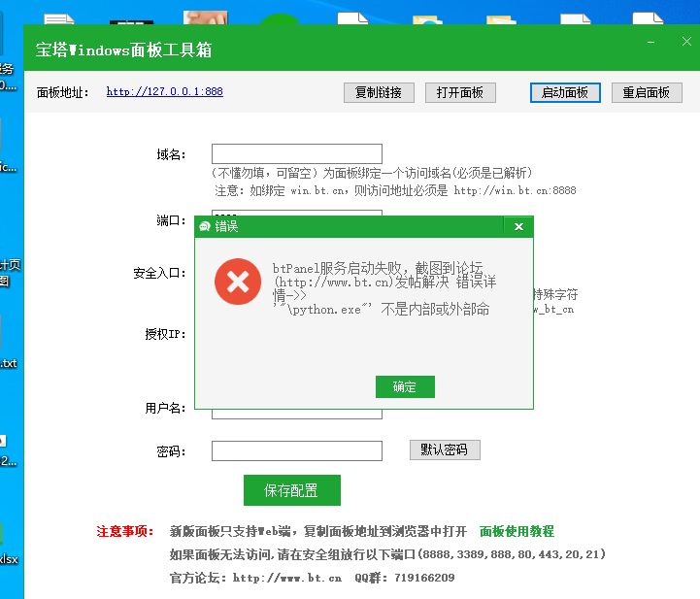Click the 官方论坛 http://www.bt.cn text
This screenshot has width=700, height=599.
[x=255, y=578]
